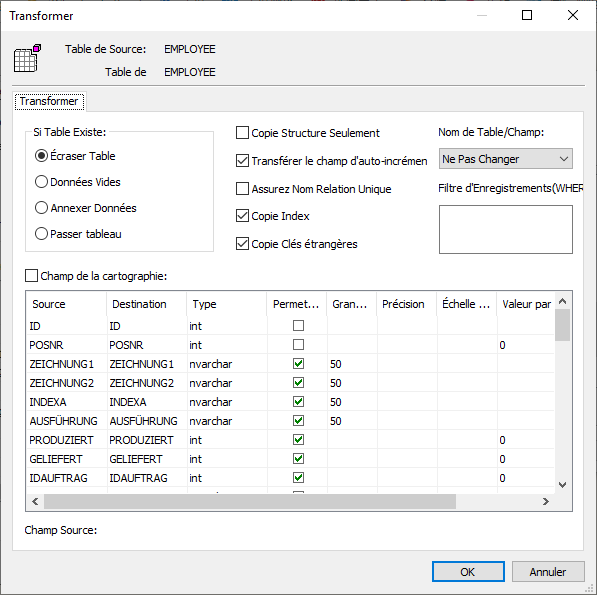Viewport: 597px width, 595px height.
Task: Select the GELIEFERT destination cell
Action: (x=147, y=459)
